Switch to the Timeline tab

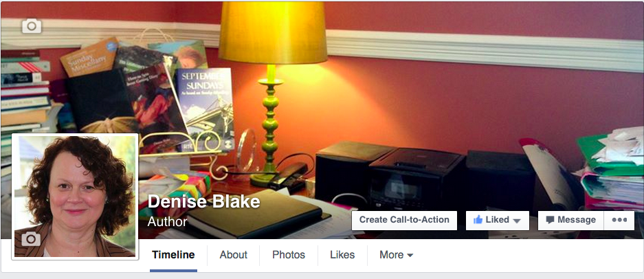pos(173,255)
